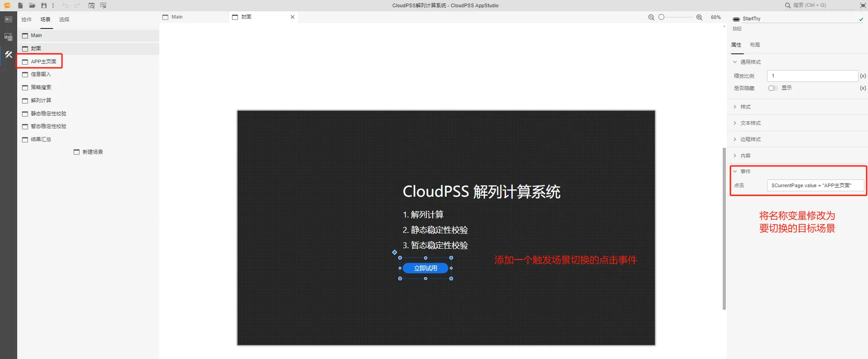Viewport: 868px width, 359px height.
Task: Select the Main scene in list
Action: (88, 36)
